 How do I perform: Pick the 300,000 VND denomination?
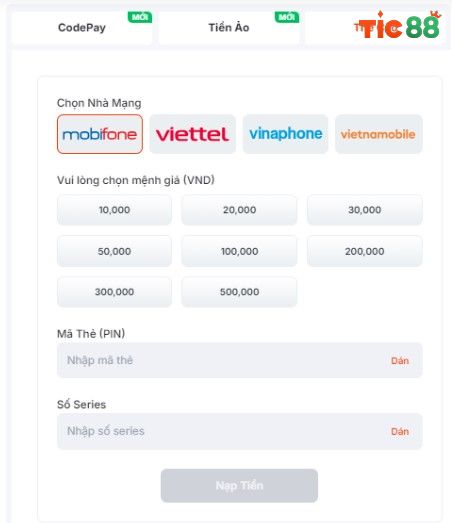pos(114,292)
